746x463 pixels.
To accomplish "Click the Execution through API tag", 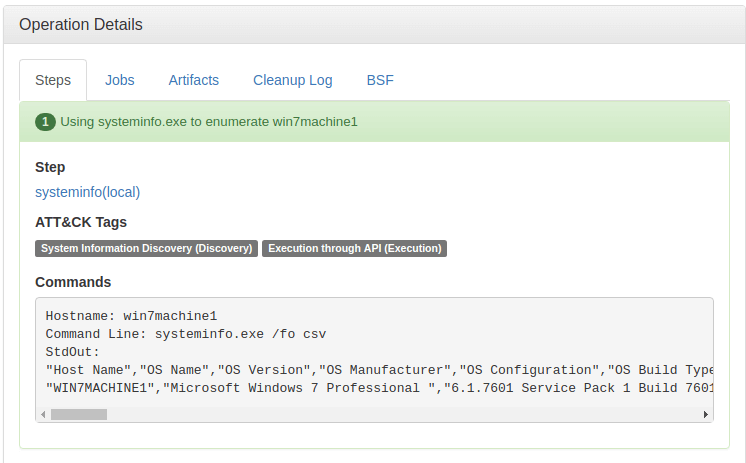I will [x=354, y=248].
